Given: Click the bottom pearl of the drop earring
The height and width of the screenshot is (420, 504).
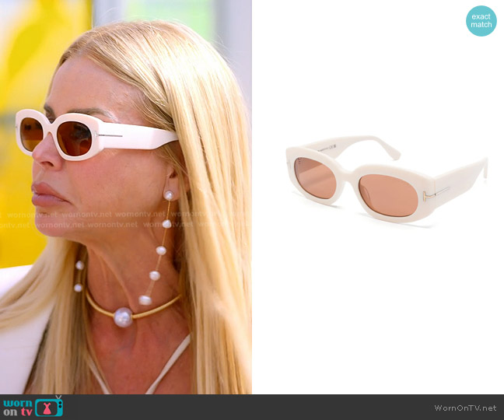Looking at the screenshot, I should (145, 299).
